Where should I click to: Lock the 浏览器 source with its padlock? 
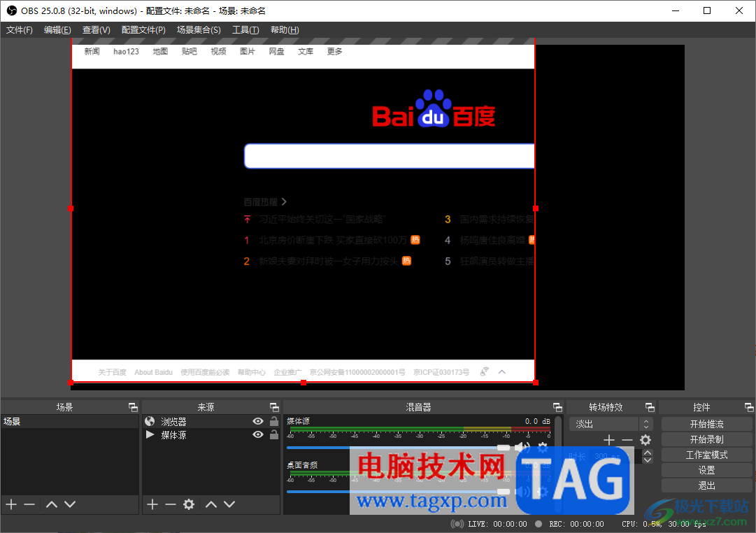point(274,421)
